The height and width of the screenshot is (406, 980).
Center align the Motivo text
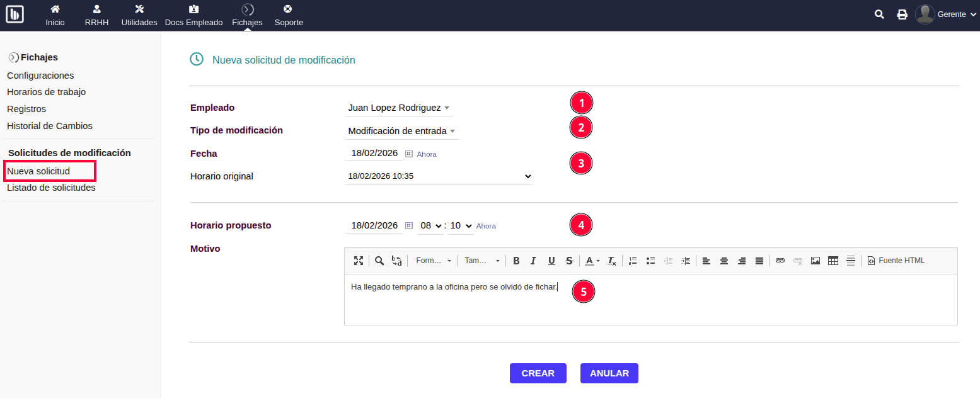[x=723, y=260]
